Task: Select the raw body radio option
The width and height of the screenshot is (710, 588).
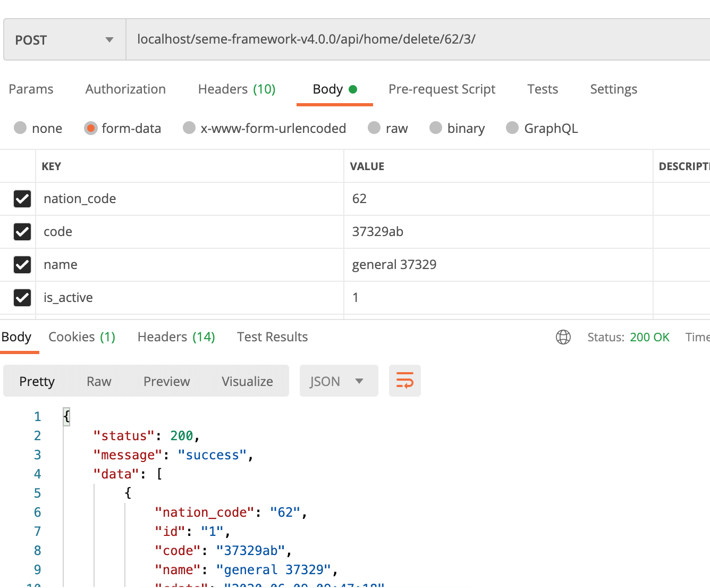Action: pos(374,128)
